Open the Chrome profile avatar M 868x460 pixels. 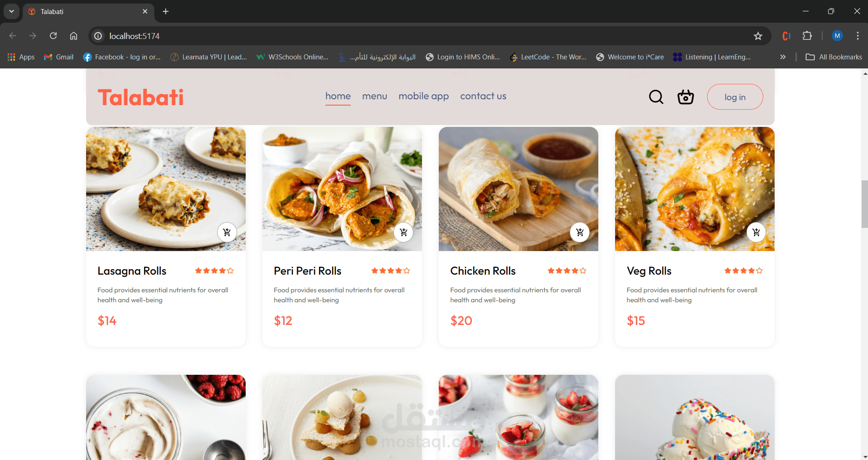pyautogui.click(x=837, y=36)
